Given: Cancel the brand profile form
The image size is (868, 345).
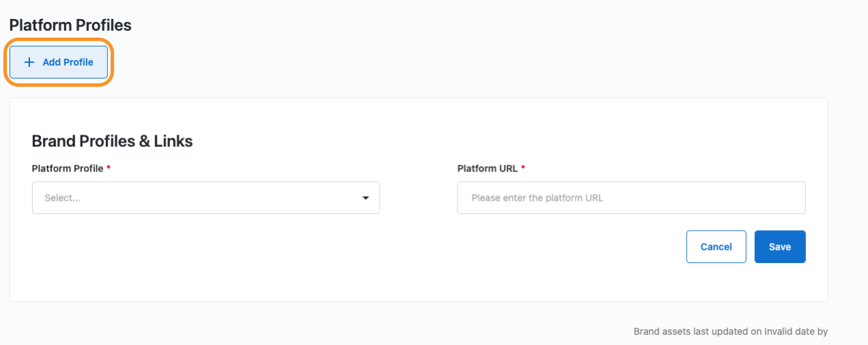Looking at the screenshot, I should pyautogui.click(x=716, y=247).
